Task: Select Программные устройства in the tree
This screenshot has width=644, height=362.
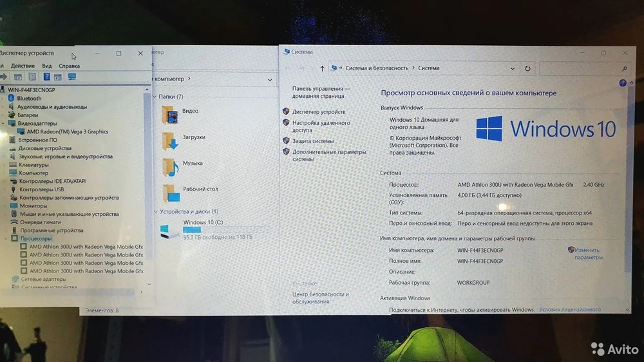Action: pyautogui.click(x=52, y=231)
